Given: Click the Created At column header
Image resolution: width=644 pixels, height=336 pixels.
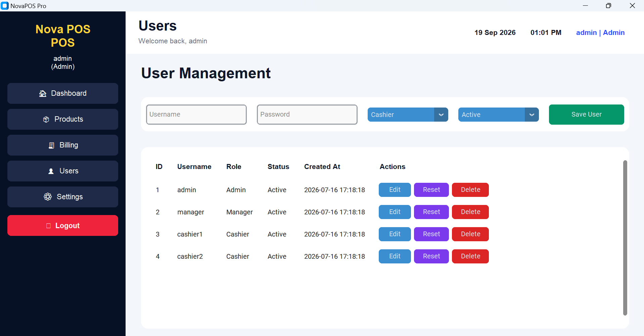Looking at the screenshot, I should point(322,167).
